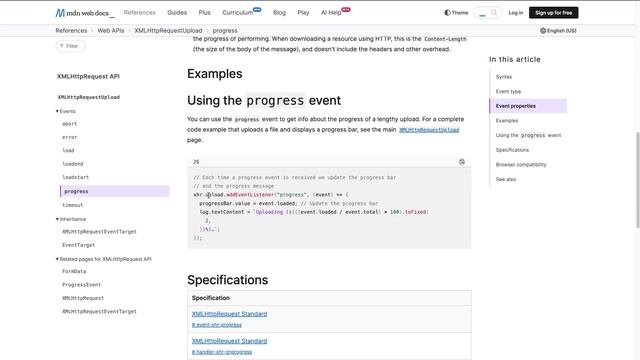This screenshot has width=640, height=360.
Task: Open #handler-xhr-onprogress anchor link
Action: (222, 352)
